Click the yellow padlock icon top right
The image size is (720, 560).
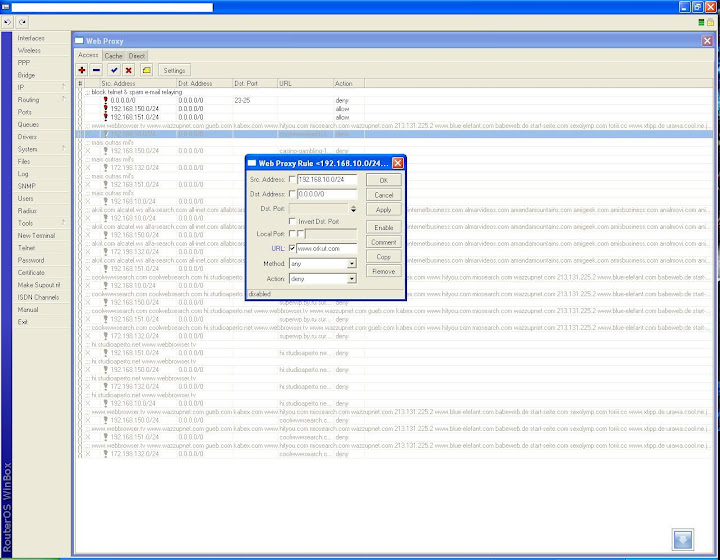click(711, 22)
